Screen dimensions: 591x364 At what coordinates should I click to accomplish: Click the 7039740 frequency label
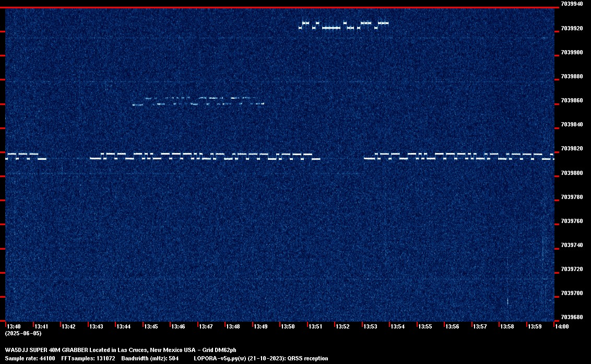572,245
